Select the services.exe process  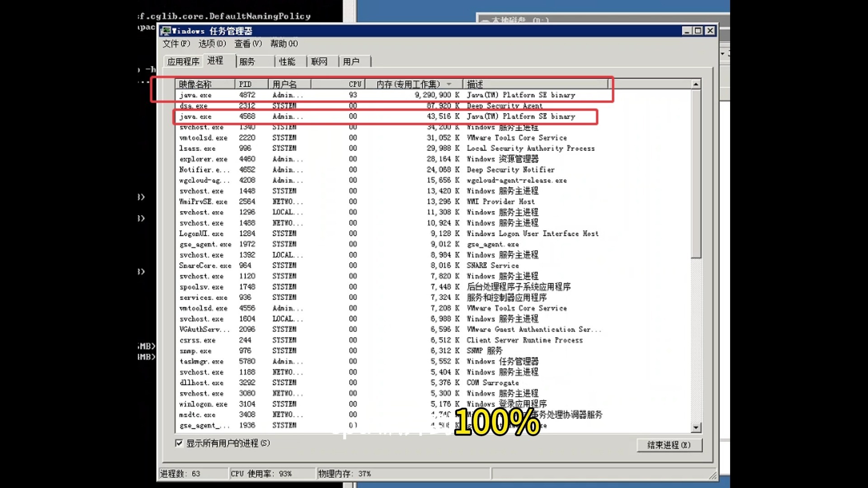point(392,297)
